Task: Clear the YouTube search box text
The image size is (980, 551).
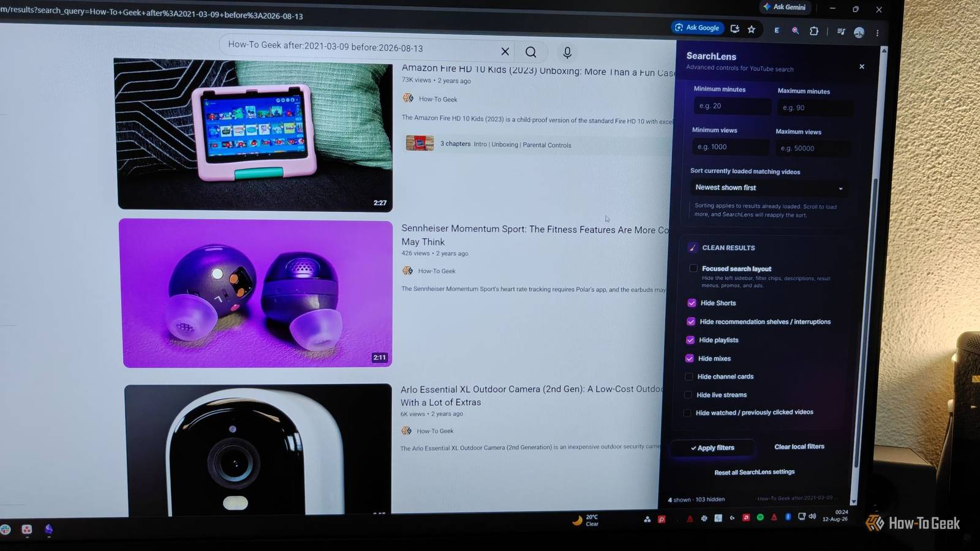Action: point(505,51)
